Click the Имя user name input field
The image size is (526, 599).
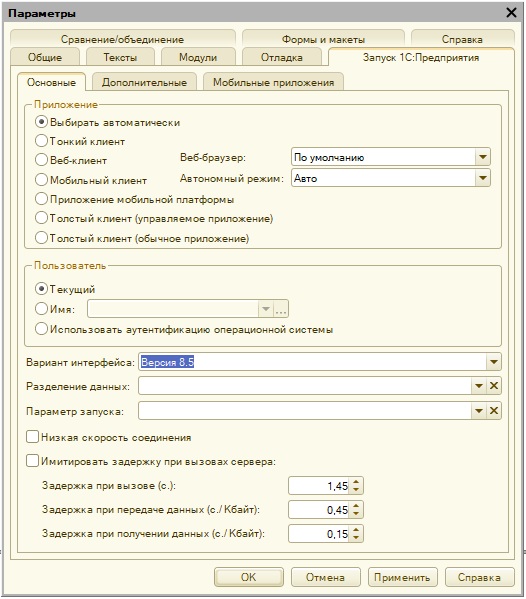[173, 309]
